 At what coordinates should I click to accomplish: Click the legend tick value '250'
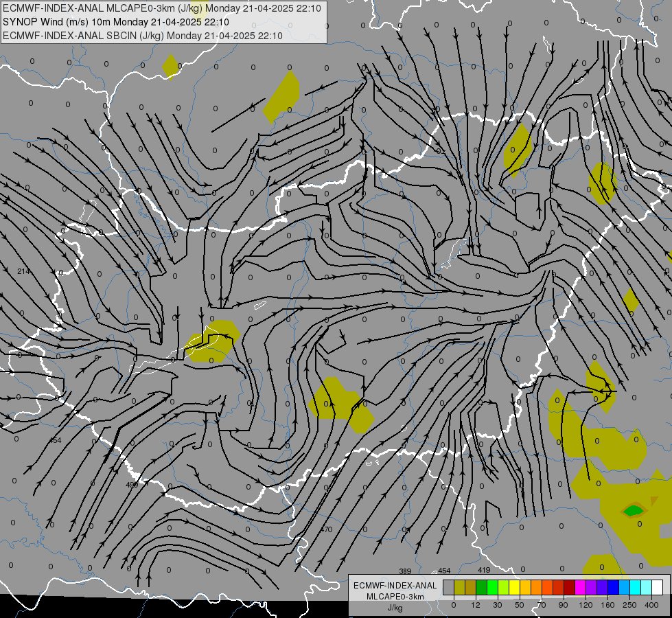[629, 605]
